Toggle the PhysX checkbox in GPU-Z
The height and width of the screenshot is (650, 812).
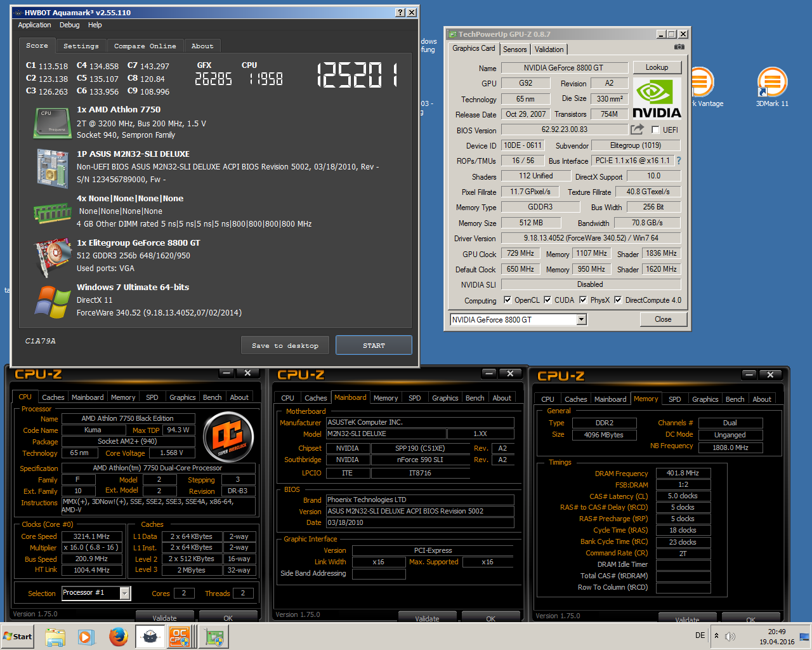point(583,300)
